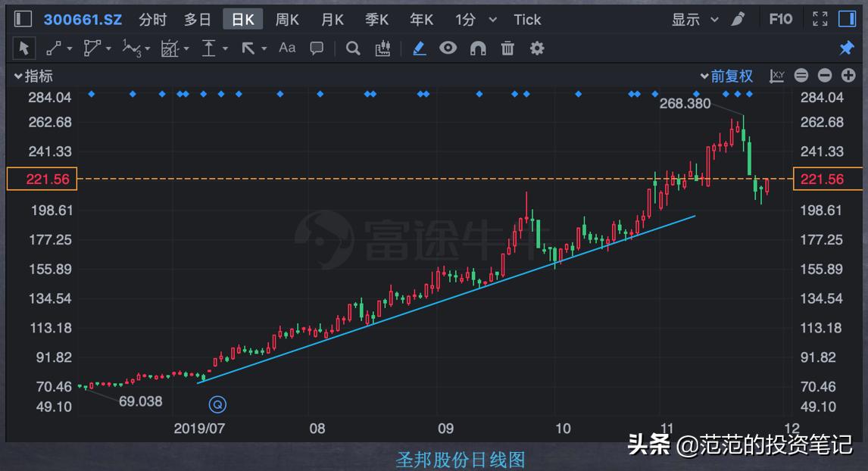Select the blue pencil drawing tool
The width and height of the screenshot is (868, 471).
pyautogui.click(x=418, y=48)
